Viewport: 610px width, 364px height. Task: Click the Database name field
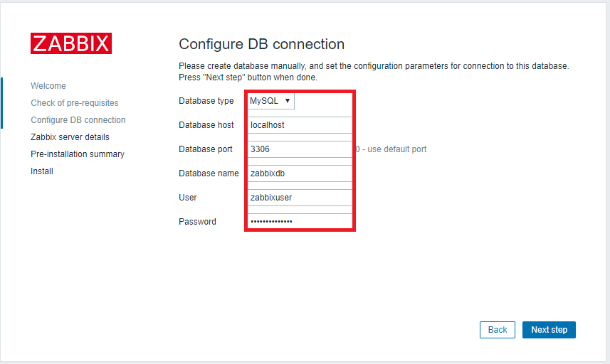tap(300, 173)
